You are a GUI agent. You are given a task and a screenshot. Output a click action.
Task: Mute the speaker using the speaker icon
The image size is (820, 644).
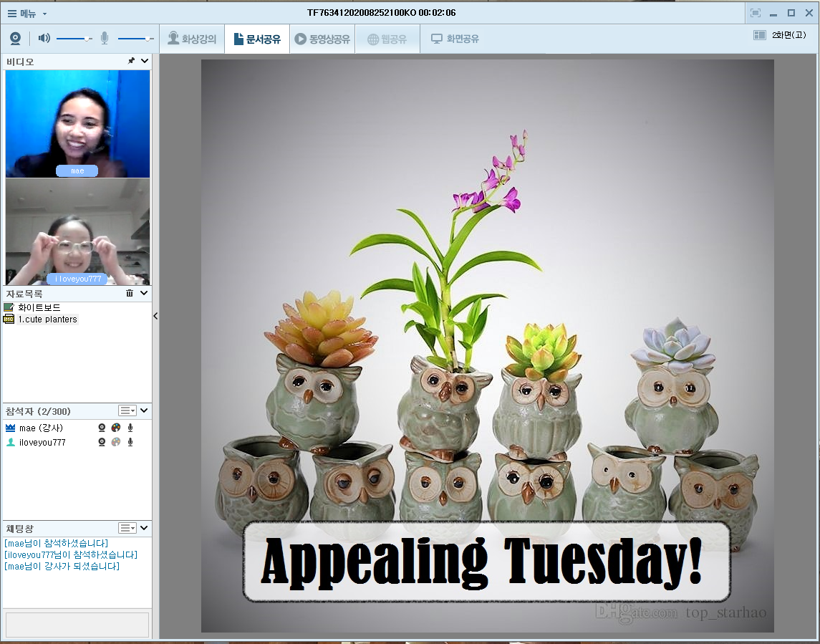(44, 39)
